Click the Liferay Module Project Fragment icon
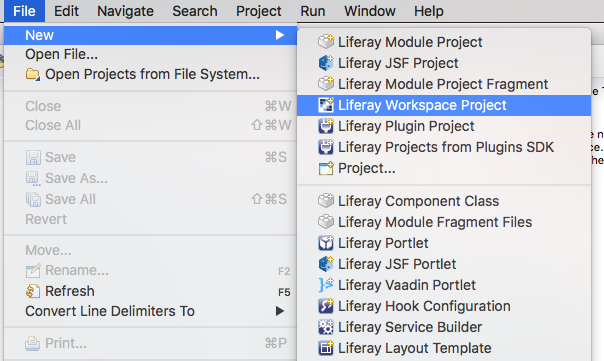The image size is (604, 361). [326, 84]
